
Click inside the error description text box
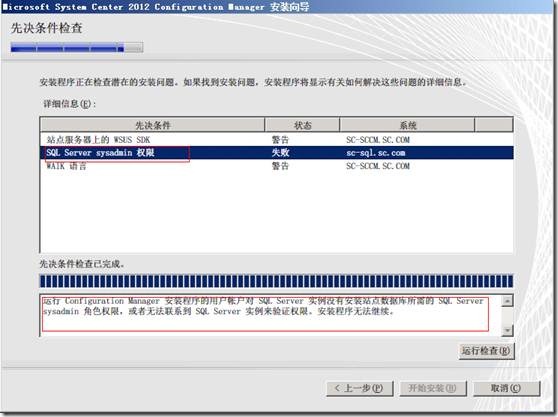[x=270, y=315]
